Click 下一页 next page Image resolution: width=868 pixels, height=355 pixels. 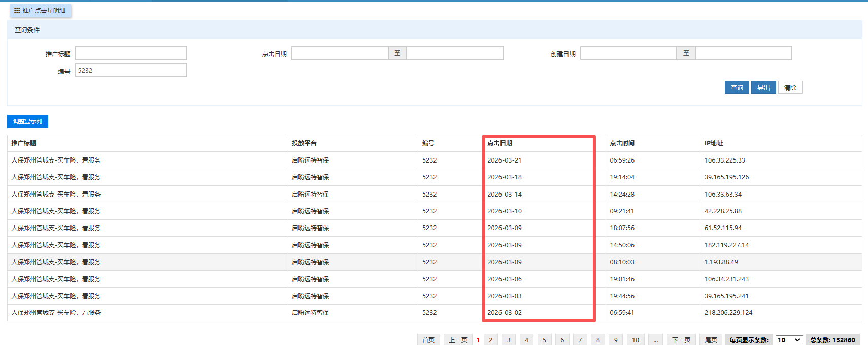click(x=681, y=340)
